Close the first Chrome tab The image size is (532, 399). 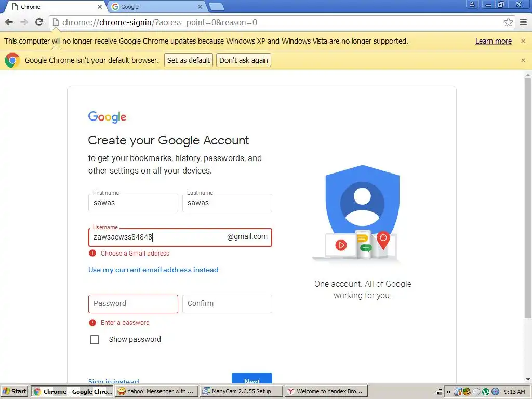(100, 7)
